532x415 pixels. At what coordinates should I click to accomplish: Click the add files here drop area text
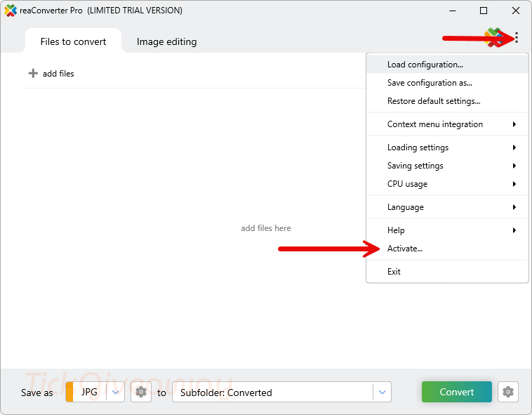[x=266, y=228]
